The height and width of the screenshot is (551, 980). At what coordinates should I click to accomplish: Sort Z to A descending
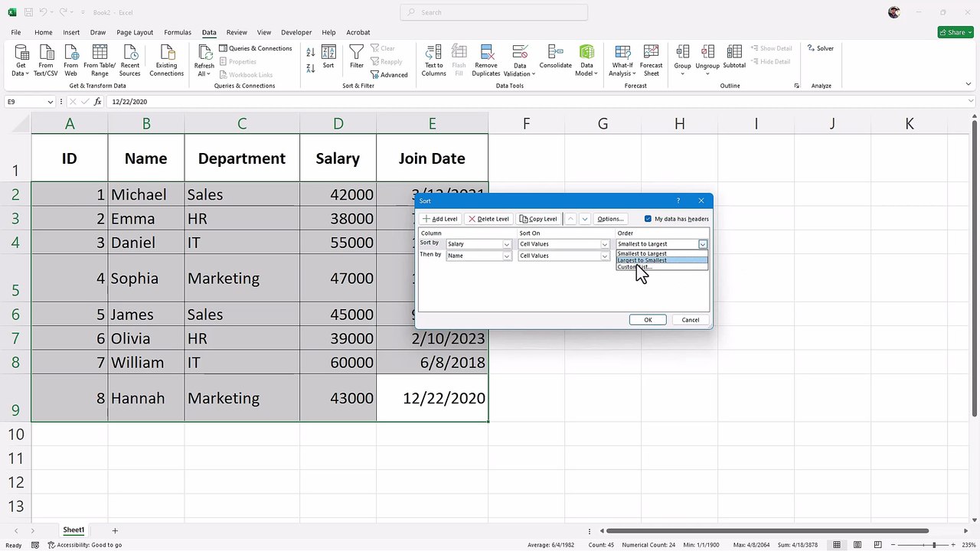[x=311, y=69]
